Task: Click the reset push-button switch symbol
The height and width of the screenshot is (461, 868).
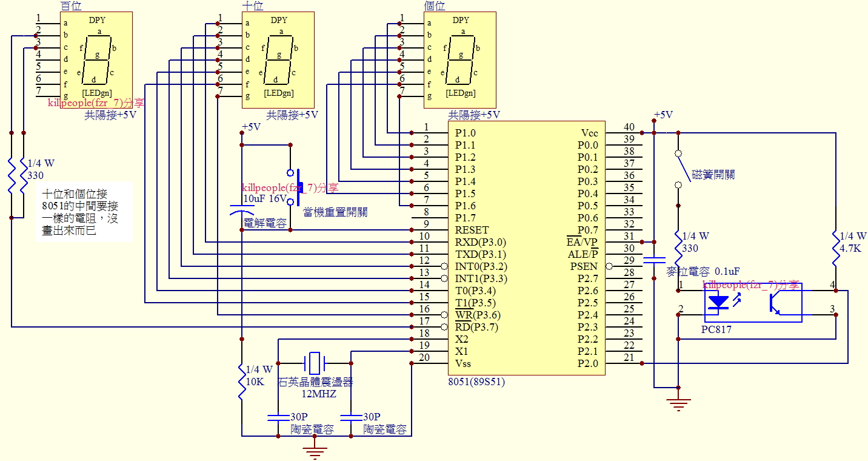Action: pos(294,187)
